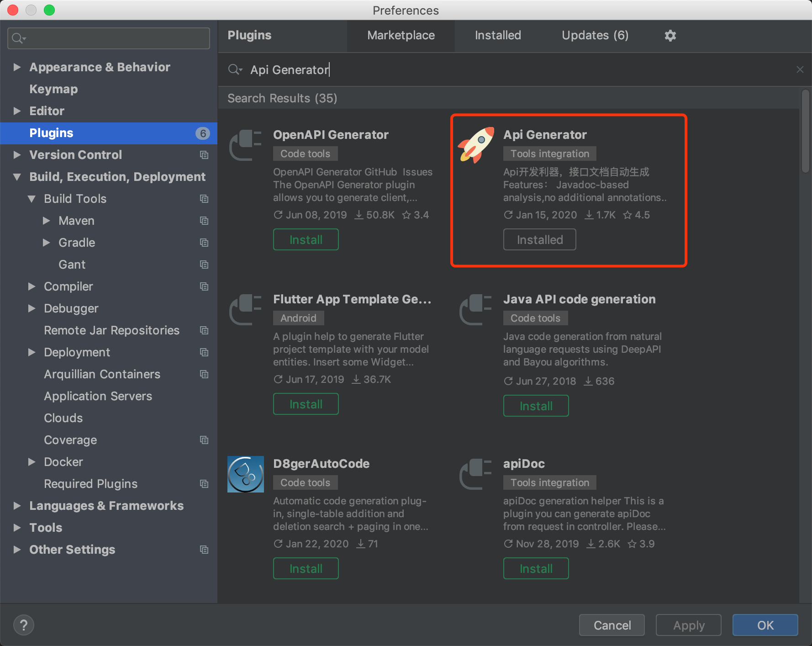The height and width of the screenshot is (646, 812).
Task: Expand the Version Control section
Action: (17, 155)
